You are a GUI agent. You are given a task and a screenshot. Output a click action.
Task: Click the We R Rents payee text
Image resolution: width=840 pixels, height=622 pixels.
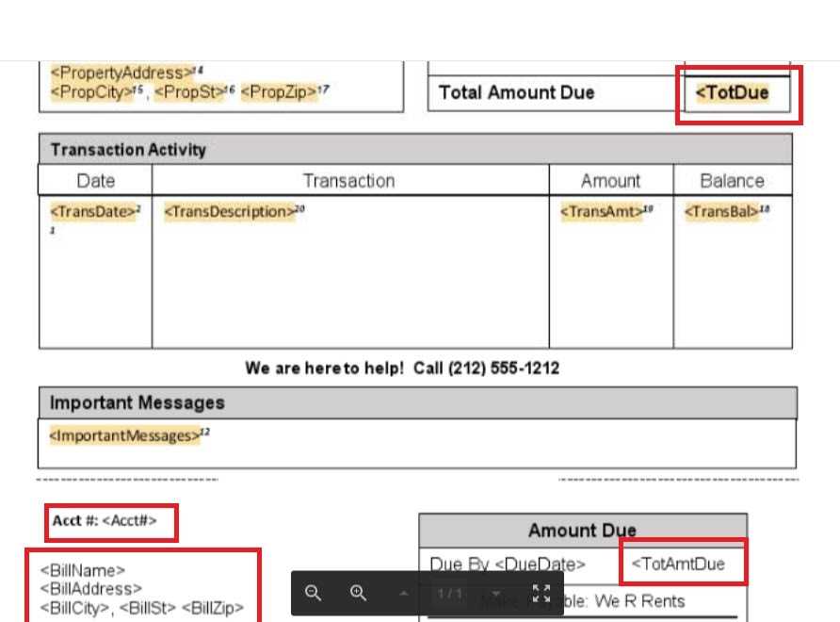(639, 601)
